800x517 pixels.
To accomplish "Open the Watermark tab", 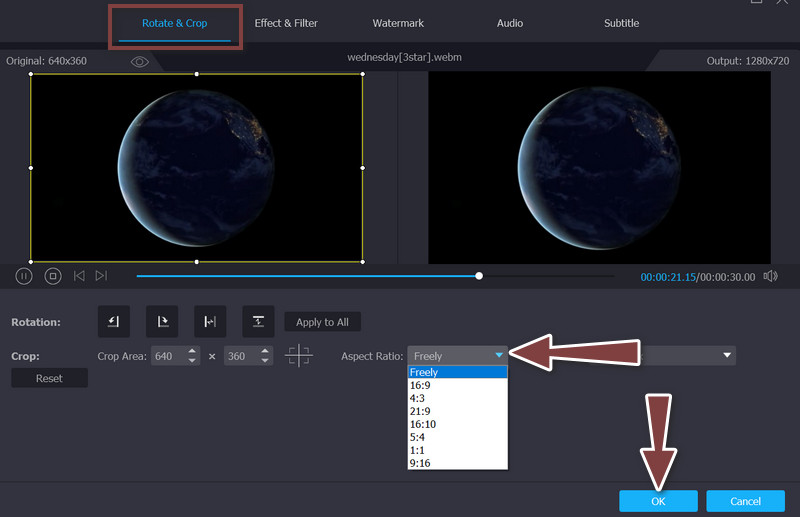I will click(x=398, y=23).
